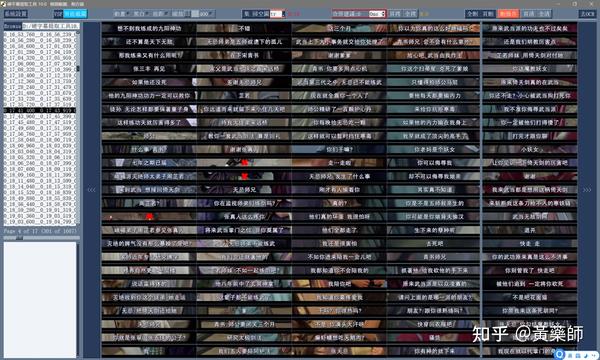Image resolution: width=600 pixels, height=360 pixels.
Task: Select thumbnail 张三丰 再见
Action: (149, 69)
